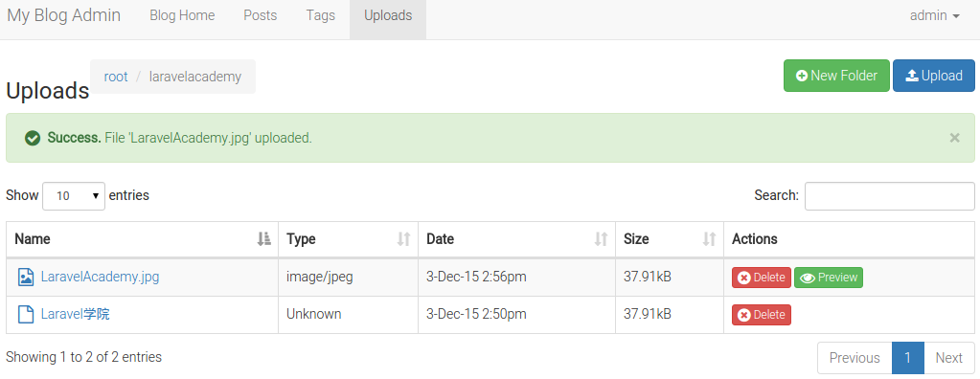Sort table by Date column arrows
980x379 pixels.
[x=602, y=238]
